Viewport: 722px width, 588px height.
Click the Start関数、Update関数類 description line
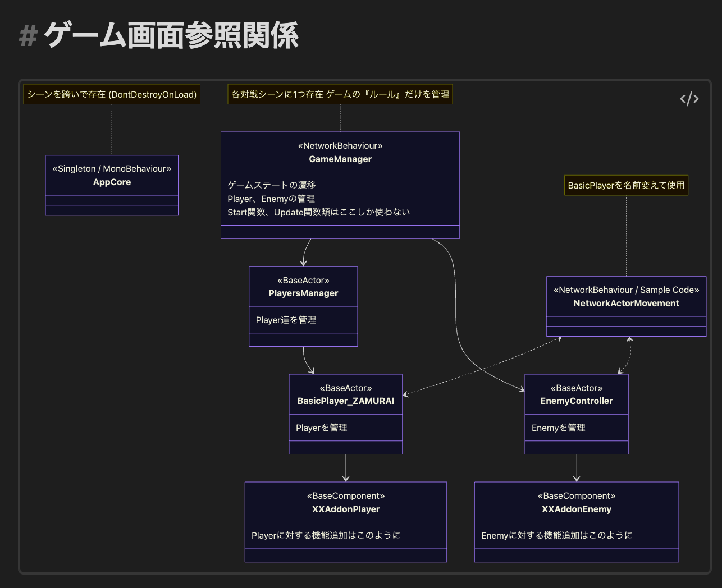318,212
